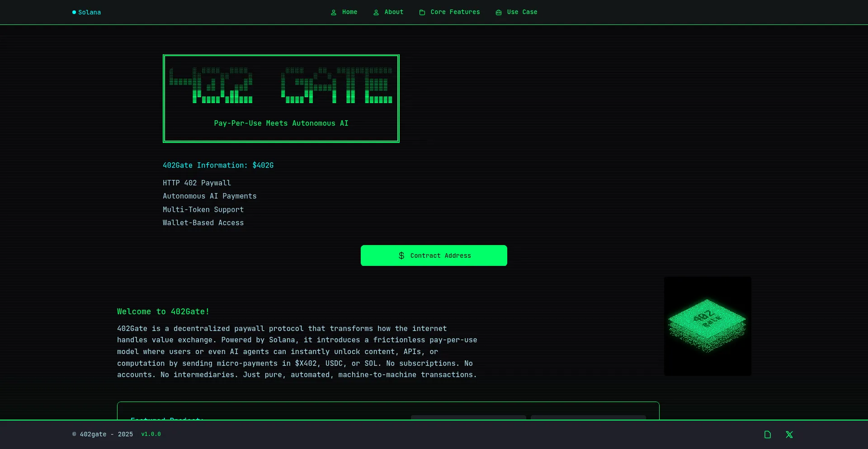Go to the Core Features menu label
The height and width of the screenshot is (449, 868).
coord(455,12)
